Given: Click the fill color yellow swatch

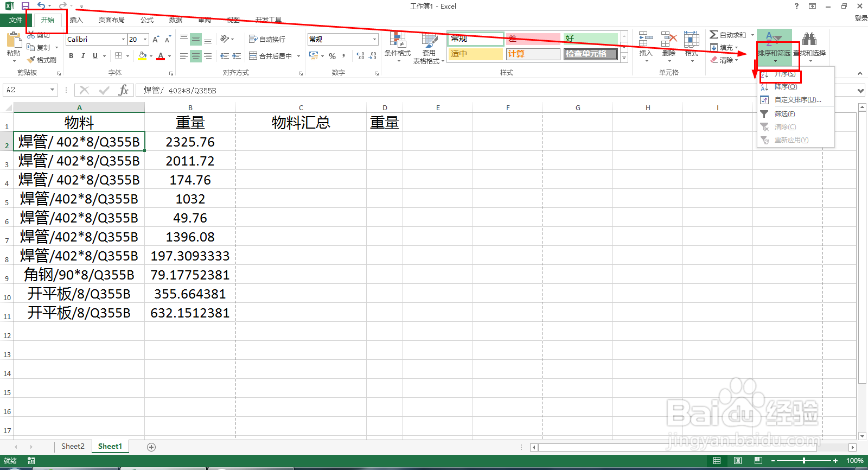Looking at the screenshot, I should 142,56.
